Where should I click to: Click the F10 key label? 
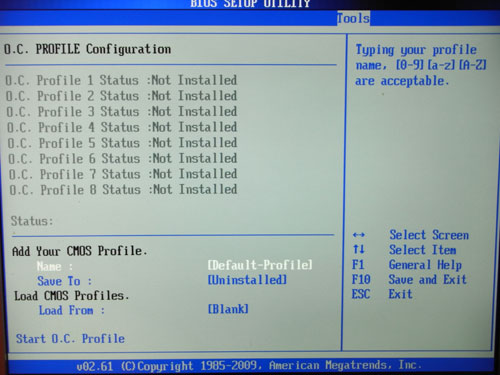[x=361, y=279]
